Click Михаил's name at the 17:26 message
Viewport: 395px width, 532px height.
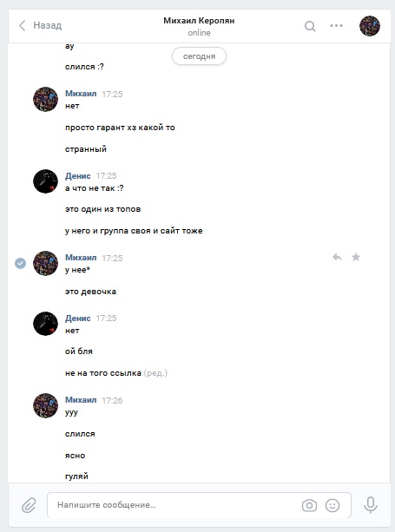81,400
